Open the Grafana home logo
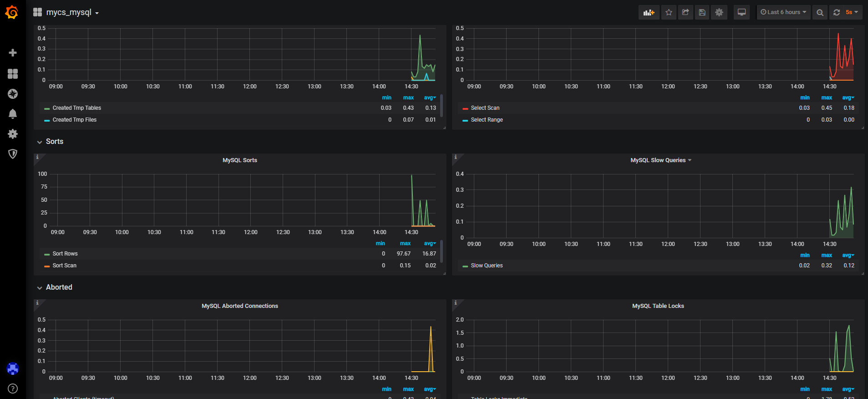Screen dimensions: 868x399 (x=12, y=12)
